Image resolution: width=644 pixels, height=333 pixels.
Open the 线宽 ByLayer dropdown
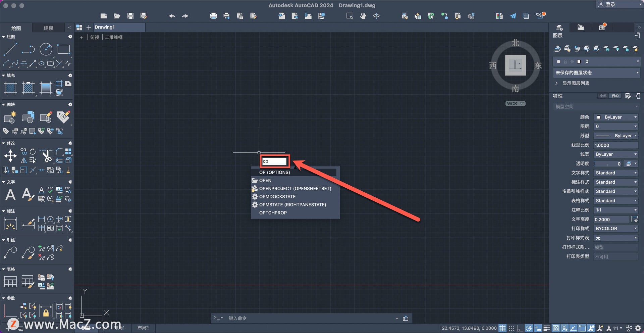click(x=616, y=154)
